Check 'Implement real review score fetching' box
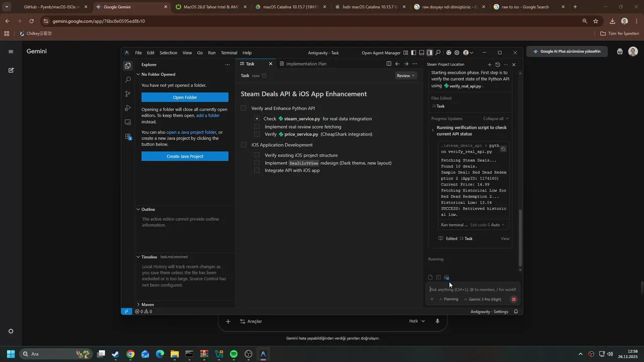This screenshot has height=362, width=644. tap(257, 127)
